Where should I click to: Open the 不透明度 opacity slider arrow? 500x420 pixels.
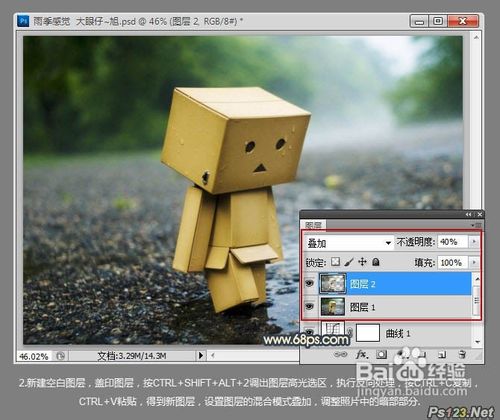474,242
